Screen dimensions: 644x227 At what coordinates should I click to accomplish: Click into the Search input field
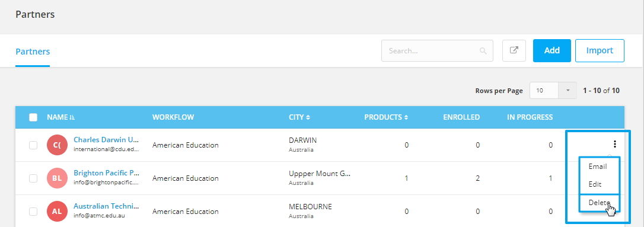437,51
